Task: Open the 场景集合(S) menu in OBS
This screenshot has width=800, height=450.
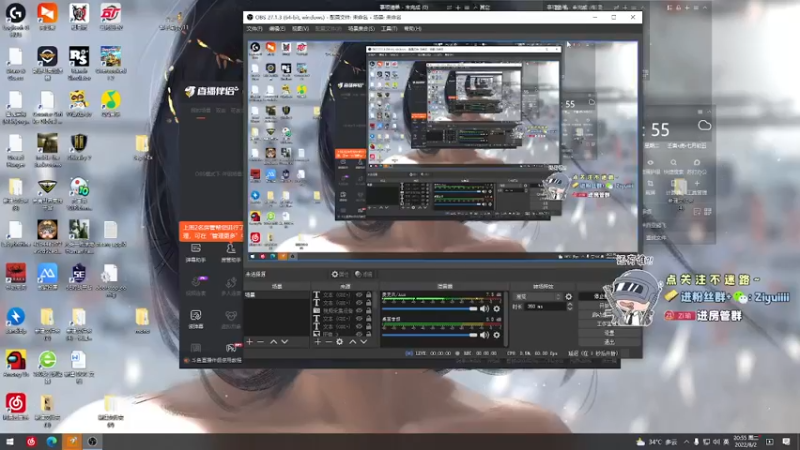Action: coord(361,29)
